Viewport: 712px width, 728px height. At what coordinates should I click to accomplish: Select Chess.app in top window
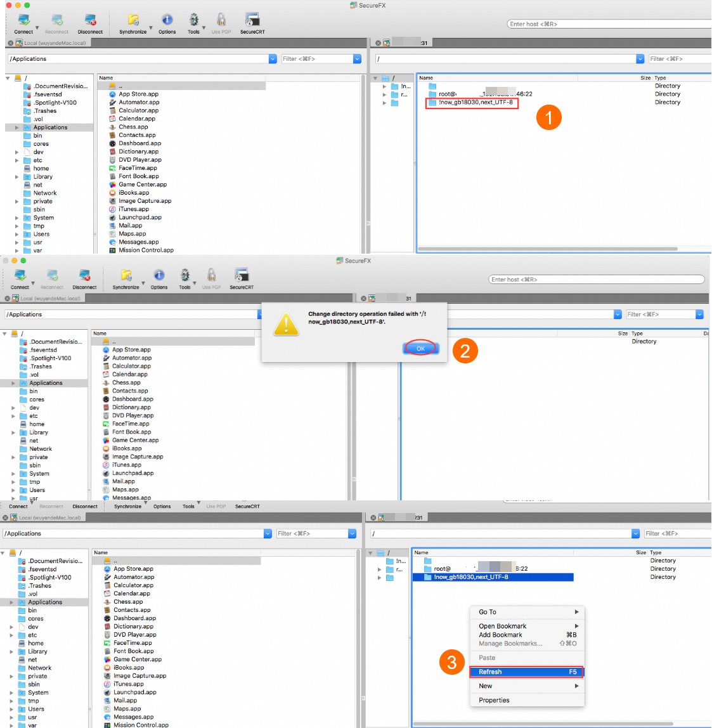point(133,127)
